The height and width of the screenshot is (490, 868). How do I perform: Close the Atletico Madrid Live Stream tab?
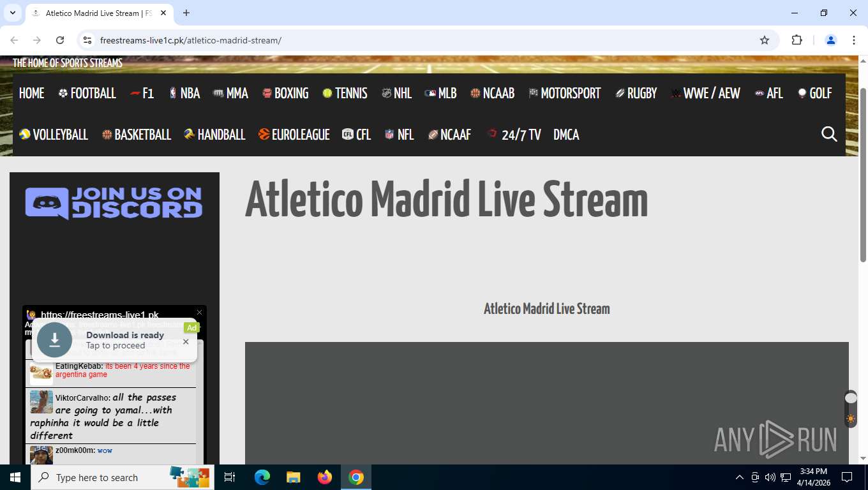click(x=164, y=13)
